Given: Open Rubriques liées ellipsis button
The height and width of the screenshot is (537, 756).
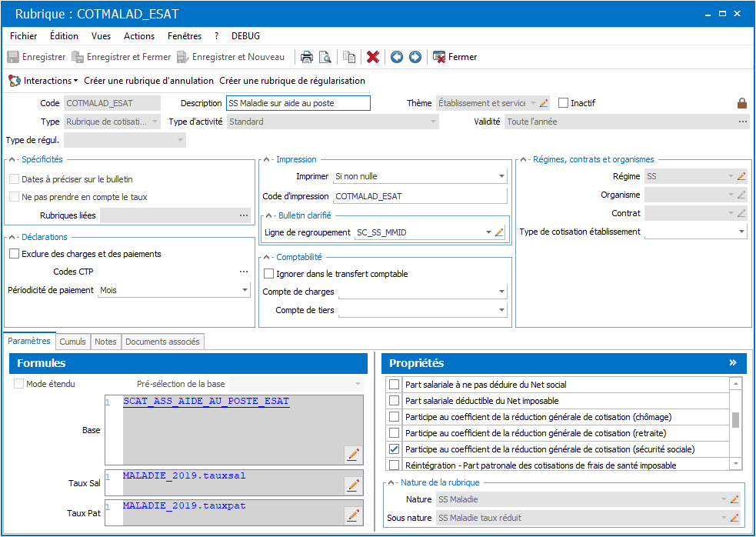Looking at the screenshot, I should coord(244,215).
